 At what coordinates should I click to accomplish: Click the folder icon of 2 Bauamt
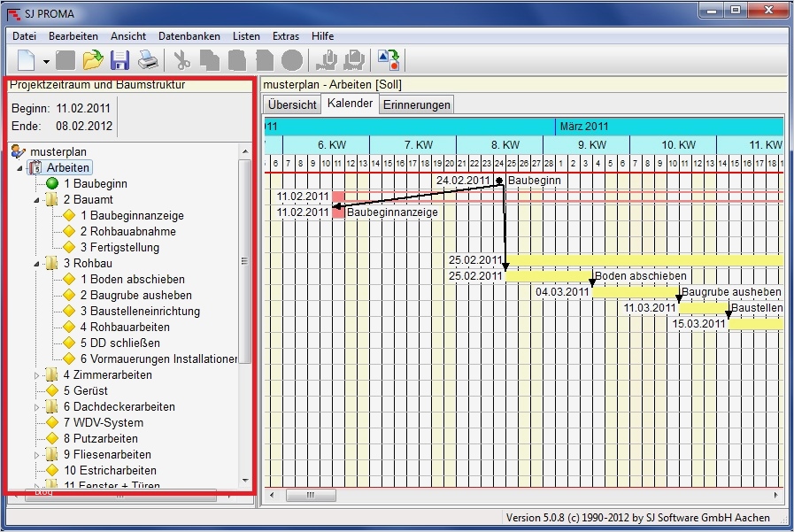[51, 199]
